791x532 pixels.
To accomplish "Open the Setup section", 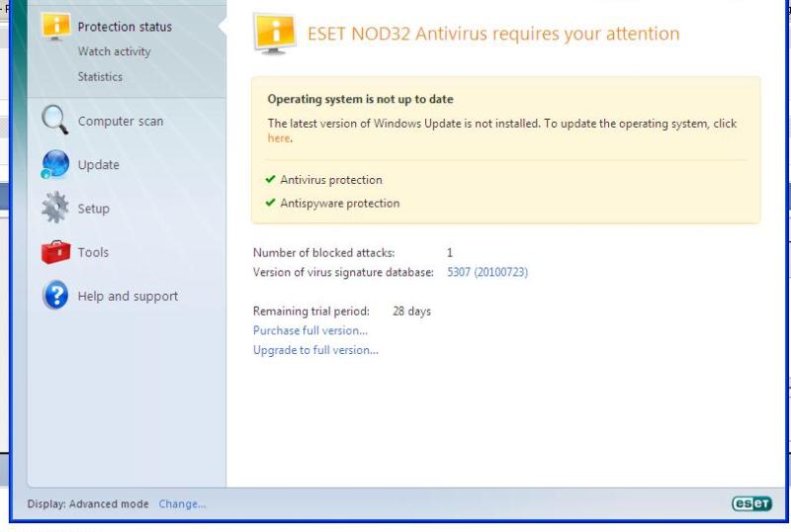I will point(93,209).
